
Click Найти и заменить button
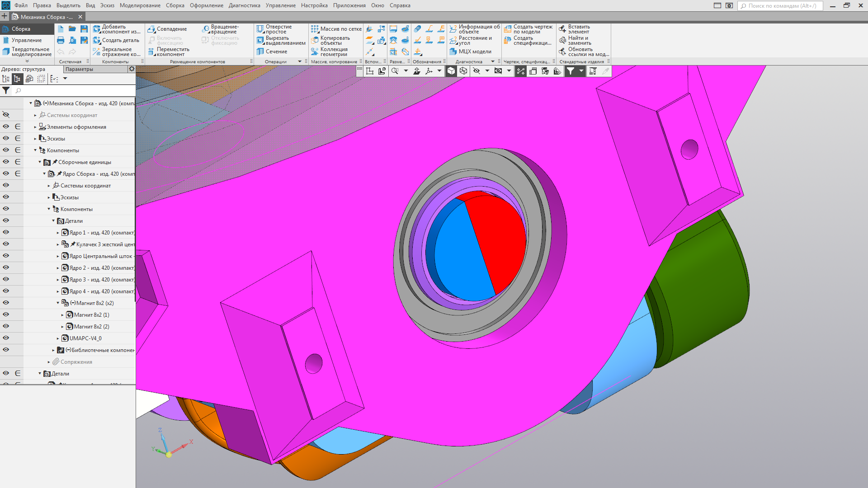tap(575, 40)
